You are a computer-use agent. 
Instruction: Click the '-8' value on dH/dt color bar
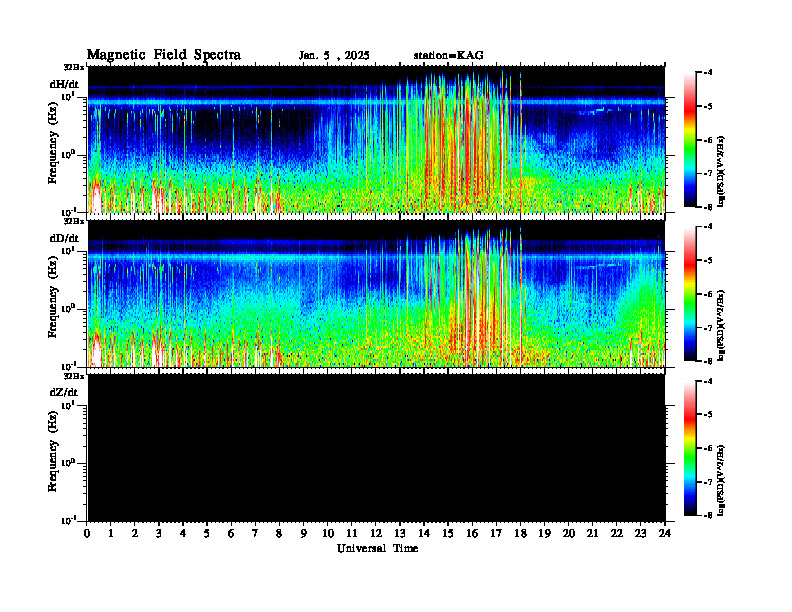[709, 207]
